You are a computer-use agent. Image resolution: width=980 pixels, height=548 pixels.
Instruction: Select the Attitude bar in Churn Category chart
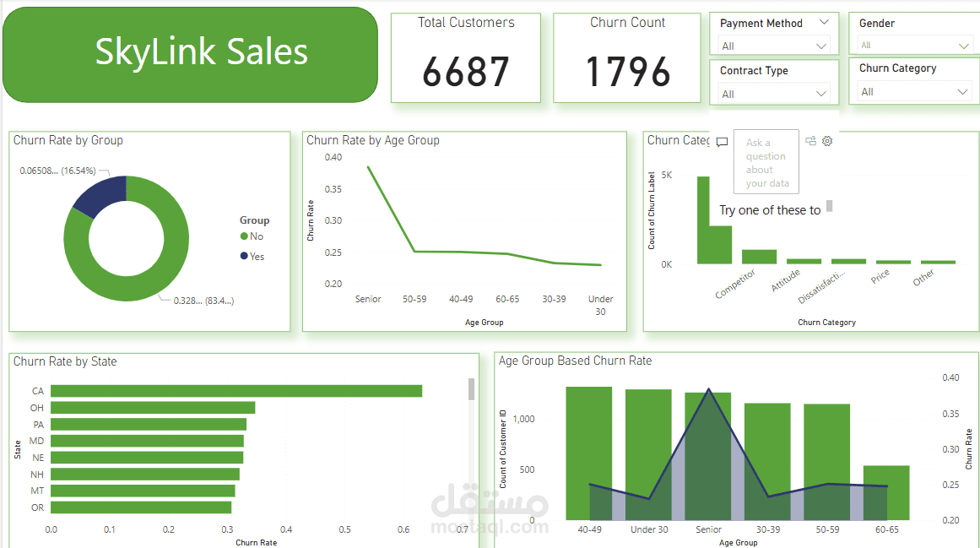[804, 261]
